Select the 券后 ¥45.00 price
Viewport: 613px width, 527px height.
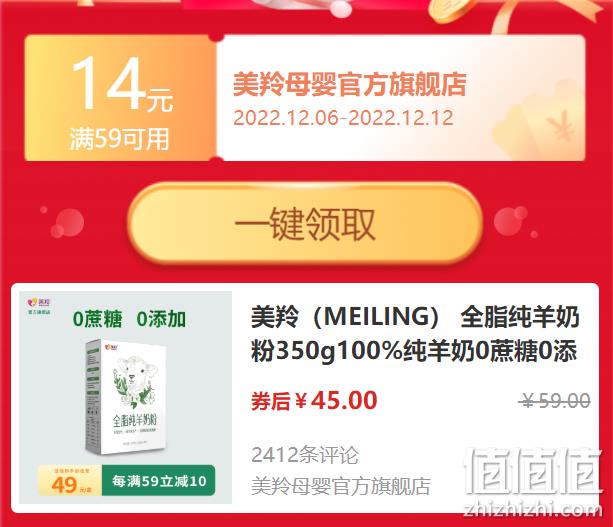314,401
